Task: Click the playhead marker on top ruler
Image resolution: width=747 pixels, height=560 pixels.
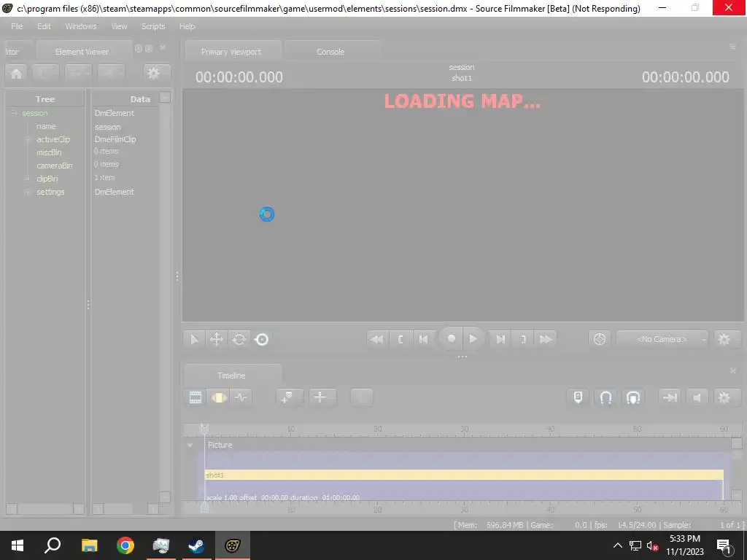Action: 204,429
